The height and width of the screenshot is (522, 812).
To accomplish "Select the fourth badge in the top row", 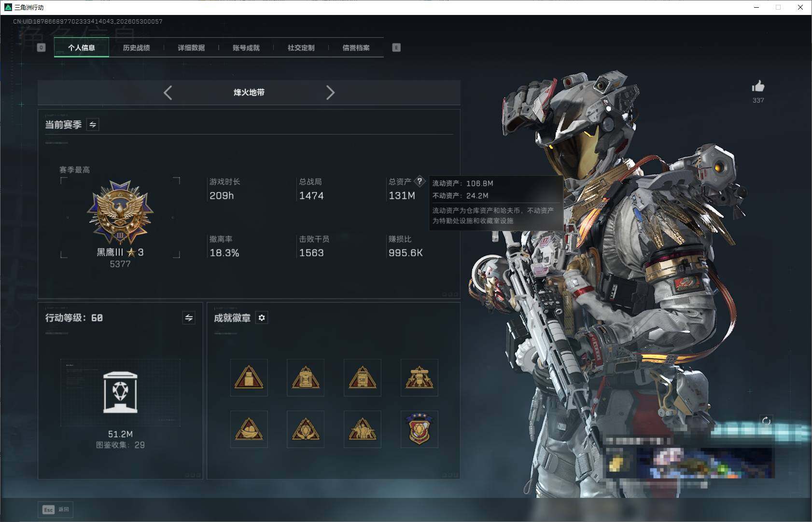I will pyautogui.click(x=420, y=377).
